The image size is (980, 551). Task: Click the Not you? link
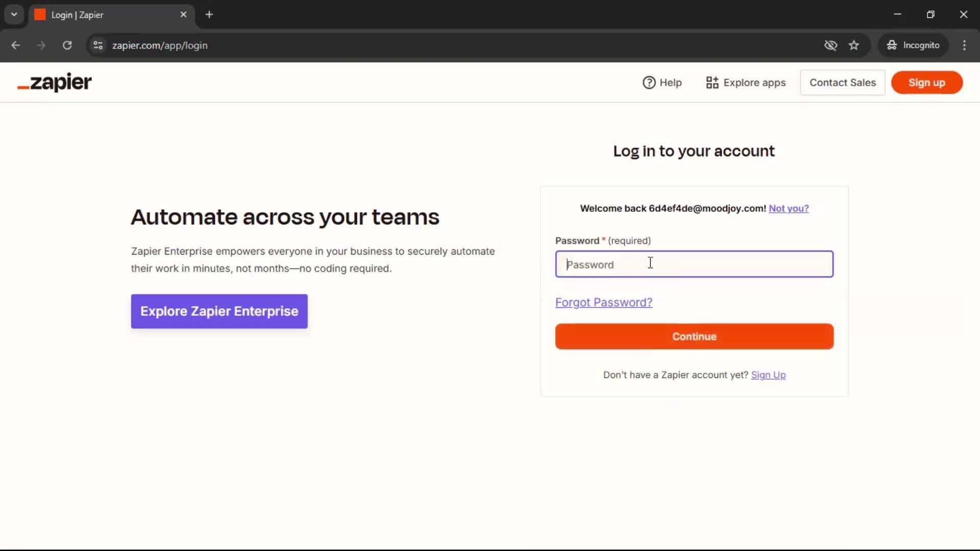tap(789, 208)
